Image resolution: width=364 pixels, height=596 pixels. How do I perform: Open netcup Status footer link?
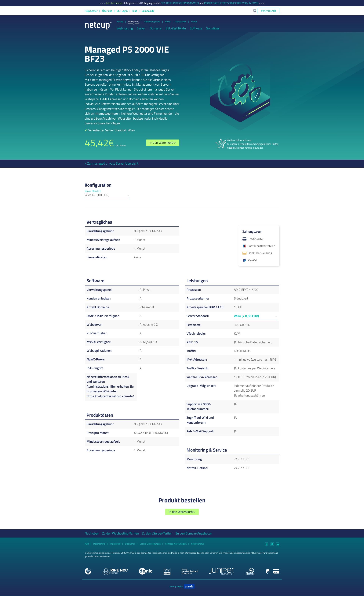pyautogui.click(x=198, y=544)
